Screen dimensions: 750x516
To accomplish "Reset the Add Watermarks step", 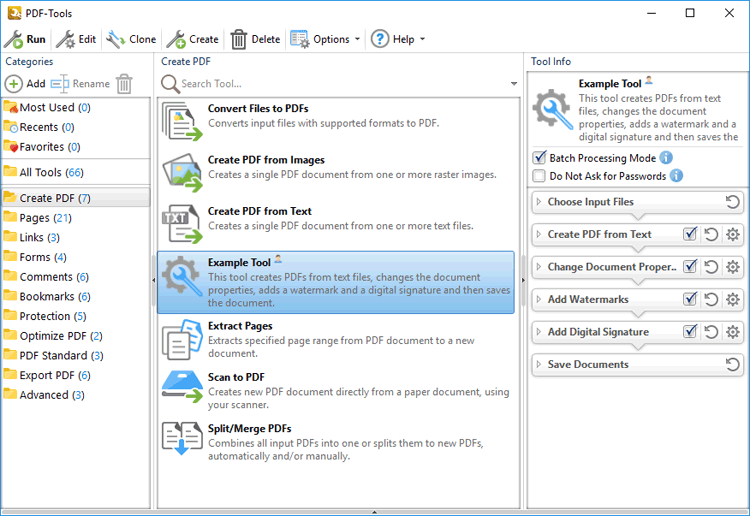I will 711,299.
